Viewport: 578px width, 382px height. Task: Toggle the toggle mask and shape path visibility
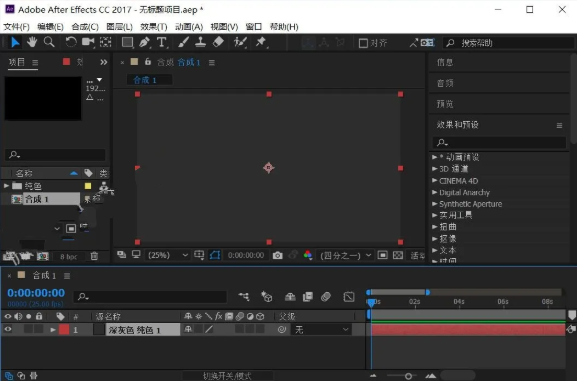point(215,255)
